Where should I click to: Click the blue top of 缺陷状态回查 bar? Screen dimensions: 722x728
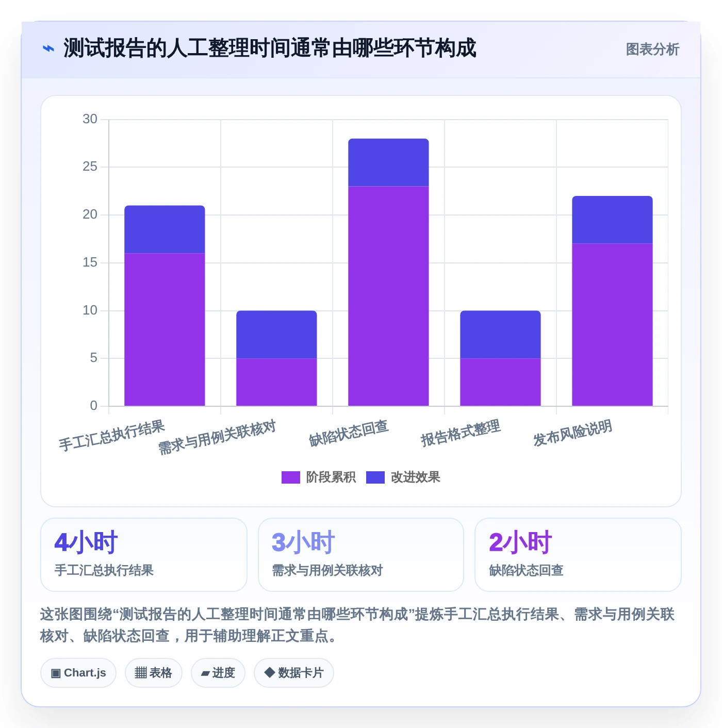(388, 162)
